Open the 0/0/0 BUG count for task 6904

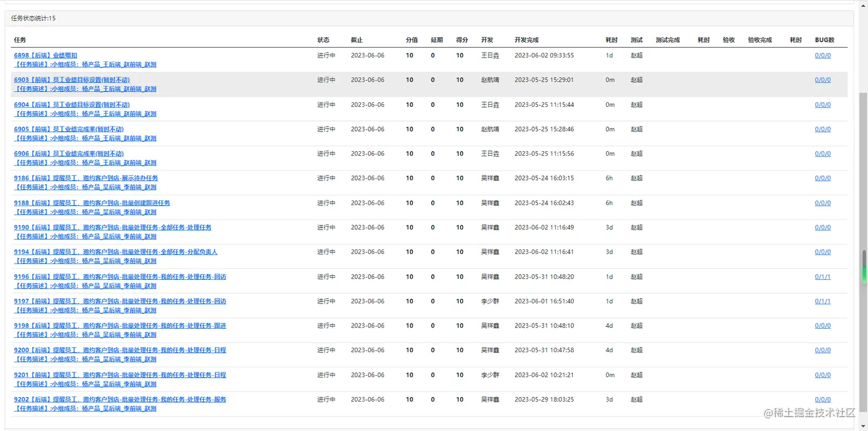823,105
